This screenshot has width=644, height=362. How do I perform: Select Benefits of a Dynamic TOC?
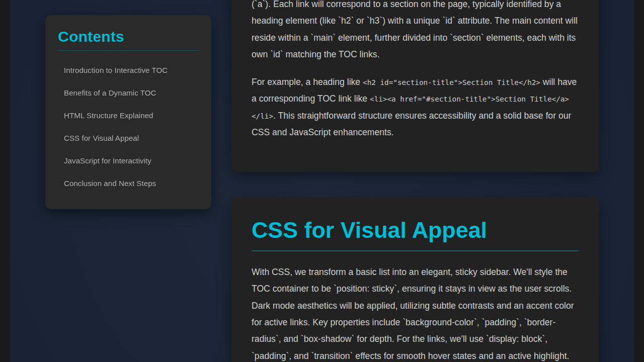(110, 93)
